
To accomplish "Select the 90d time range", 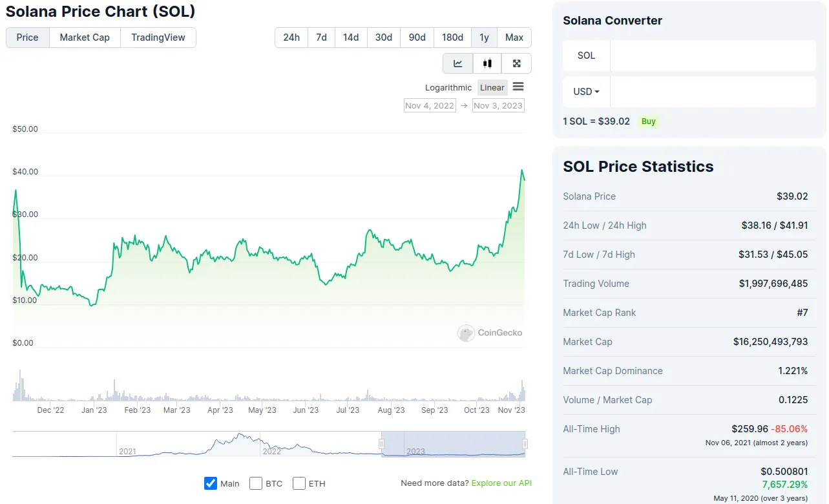I will (x=417, y=37).
